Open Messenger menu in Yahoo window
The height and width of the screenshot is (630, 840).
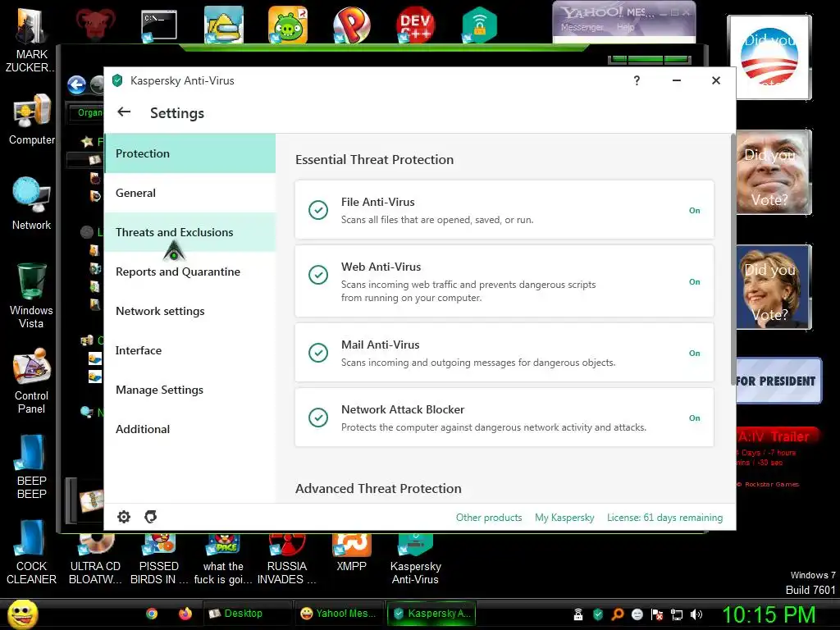582,27
